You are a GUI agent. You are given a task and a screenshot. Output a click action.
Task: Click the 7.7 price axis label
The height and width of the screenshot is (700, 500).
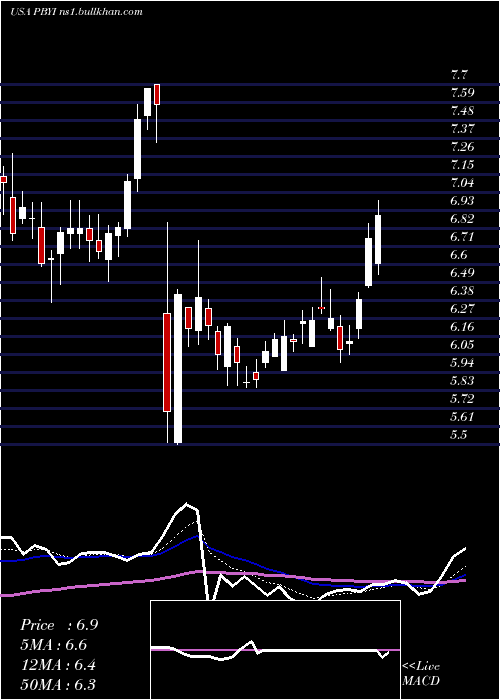coord(459,75)
